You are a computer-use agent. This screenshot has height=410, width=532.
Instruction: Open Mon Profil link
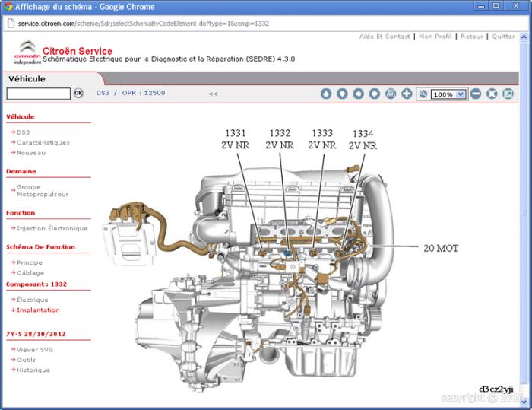coord(435,37)
